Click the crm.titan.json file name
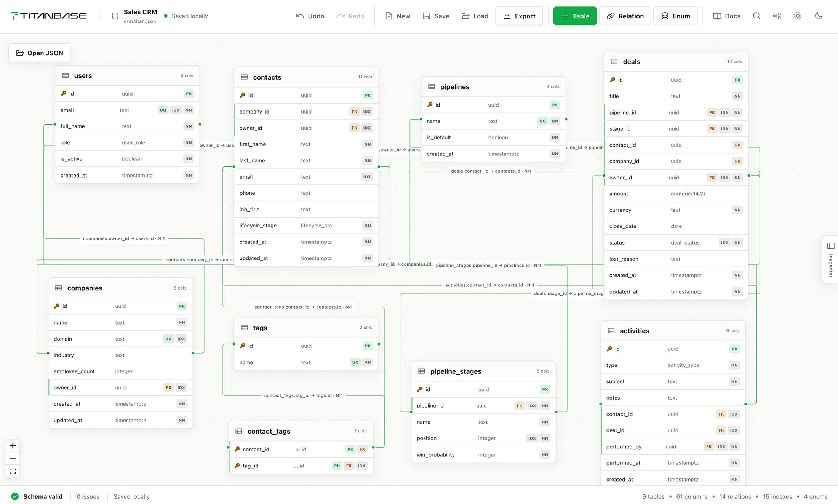Screen dimensions: 838x504 (x=140, y=21)
